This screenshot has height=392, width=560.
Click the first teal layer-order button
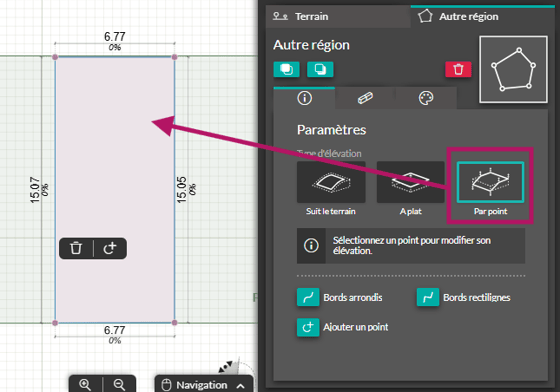[286, 69]
